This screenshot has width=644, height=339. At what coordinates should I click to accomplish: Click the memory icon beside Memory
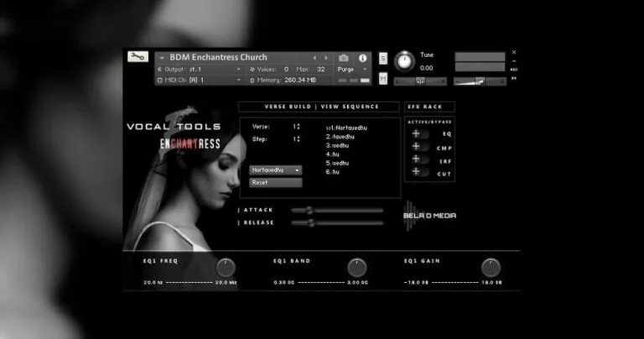(252, 81)
